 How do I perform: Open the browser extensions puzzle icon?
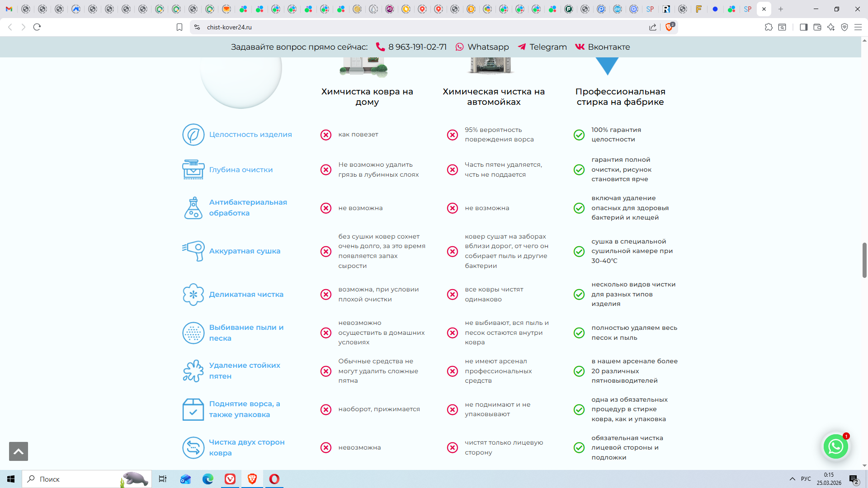coord(769,27)
